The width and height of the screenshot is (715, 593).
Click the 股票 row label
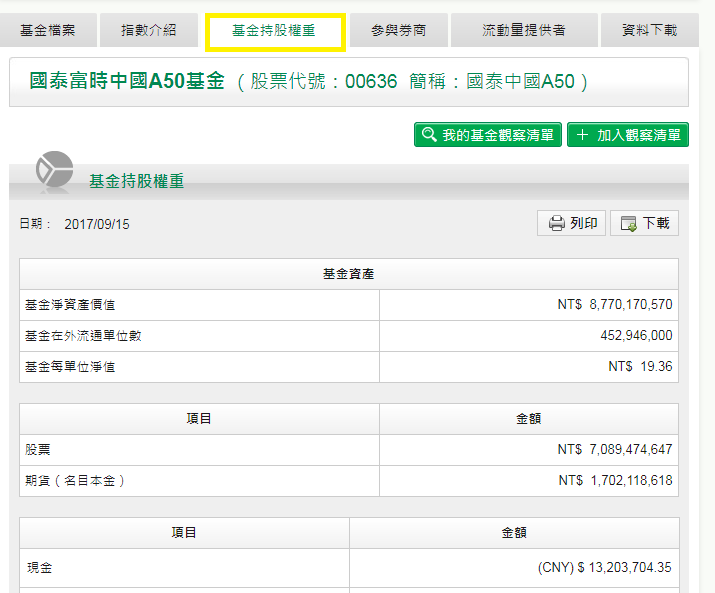pyautogui.click(x=37, y=450)
